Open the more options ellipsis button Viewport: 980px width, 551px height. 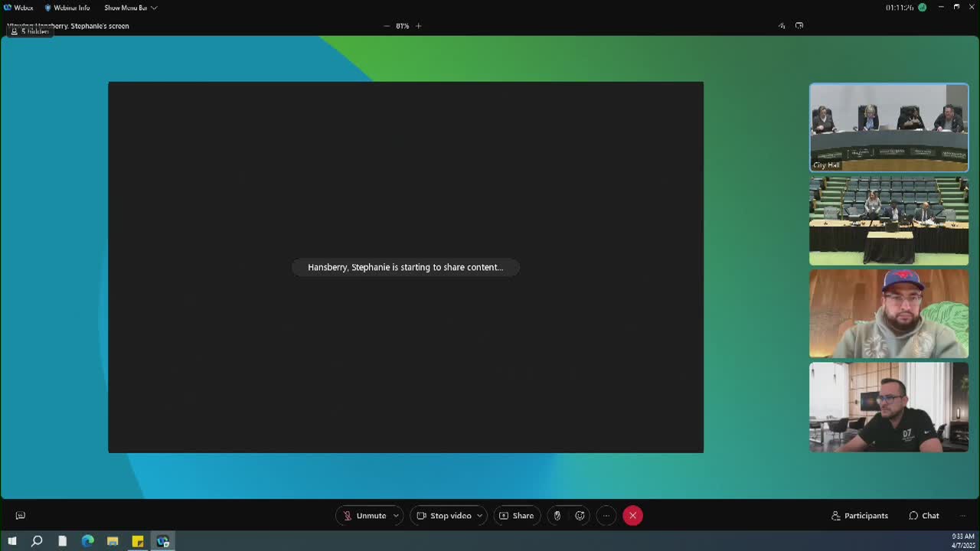click(x=606, y=516)
